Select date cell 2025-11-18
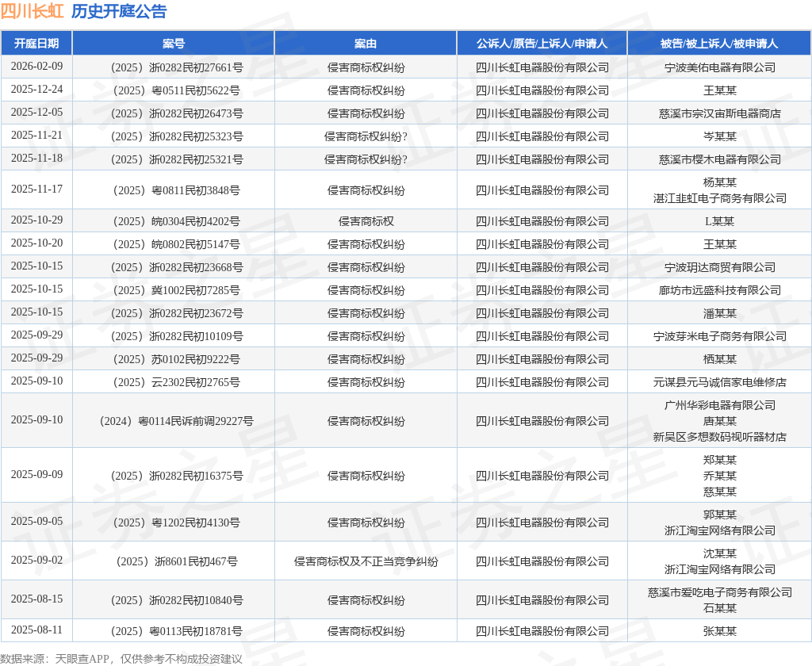The image size is (812, 666). point(36,158)
